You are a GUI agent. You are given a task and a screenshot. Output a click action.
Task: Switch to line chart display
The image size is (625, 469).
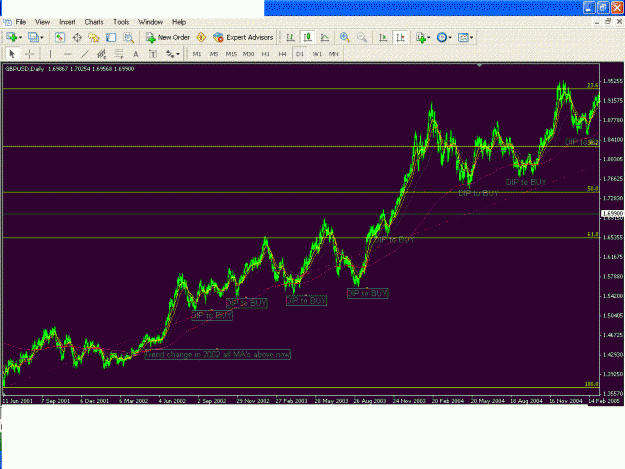tap(325, 37)
